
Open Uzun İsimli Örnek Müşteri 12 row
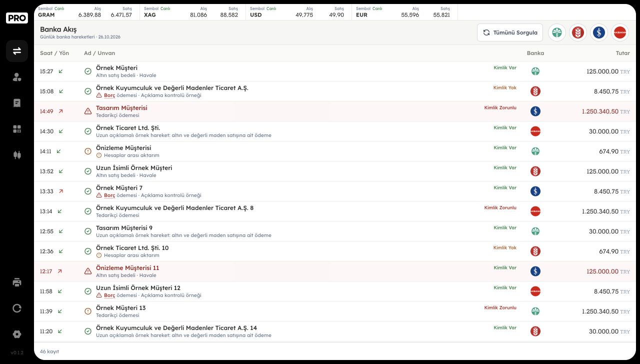coord(335,291)
